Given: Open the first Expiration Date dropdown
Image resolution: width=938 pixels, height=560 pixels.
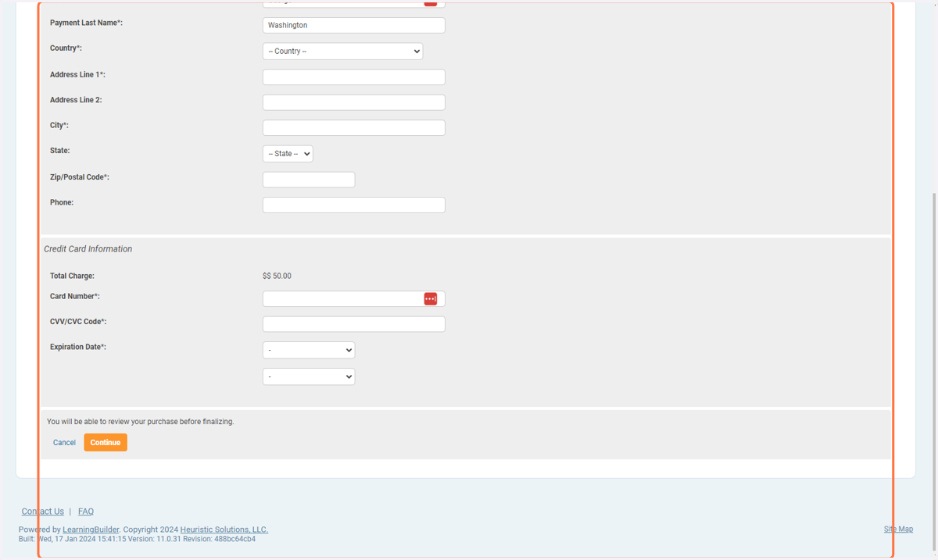Looking at the screenshot, I should click(309, 350).
